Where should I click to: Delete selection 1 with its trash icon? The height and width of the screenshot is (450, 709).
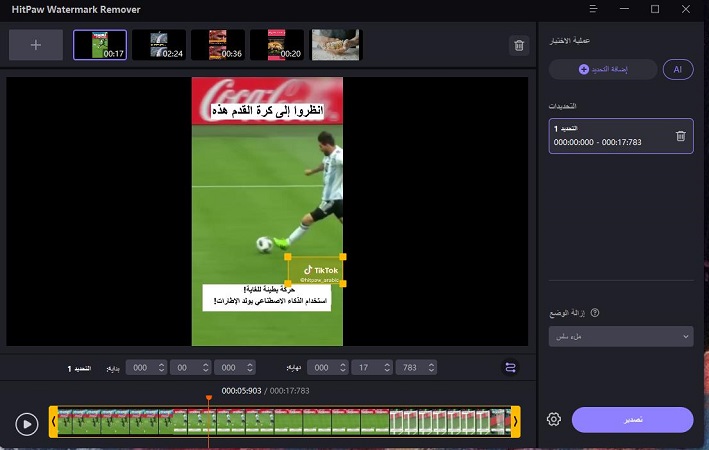click(x=681, y=136)
